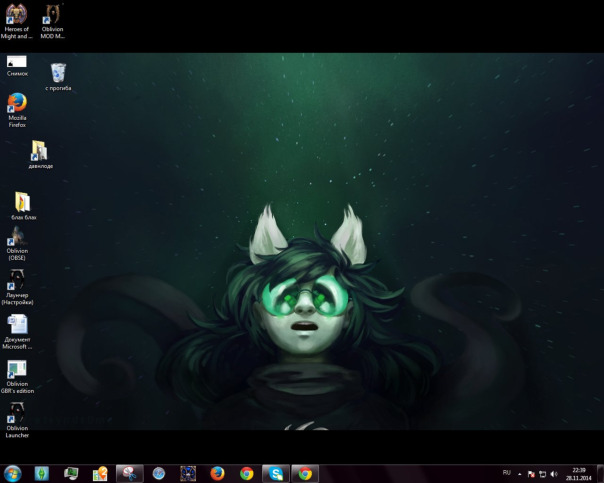Click the clock showing 28.11.2014
This screenshot has width=604, height=483.
pyautogui.click(x=579, y=474)
